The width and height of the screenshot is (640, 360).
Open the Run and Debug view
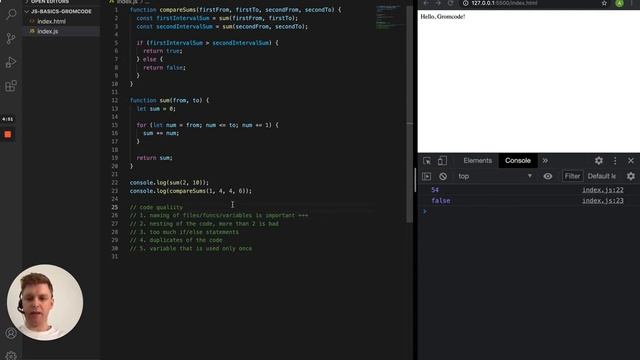pos(11,62)
